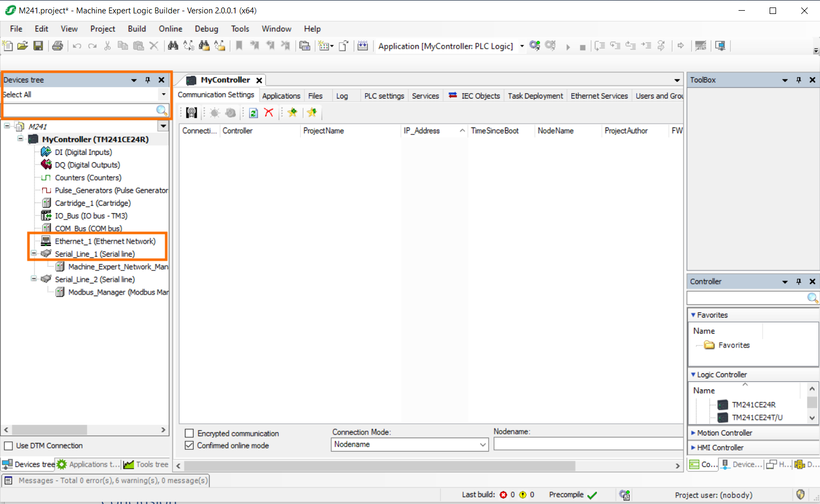Open the Connection Mode Nodename dropdown
This screenshot has height=504, width=820.
point(482,445)
